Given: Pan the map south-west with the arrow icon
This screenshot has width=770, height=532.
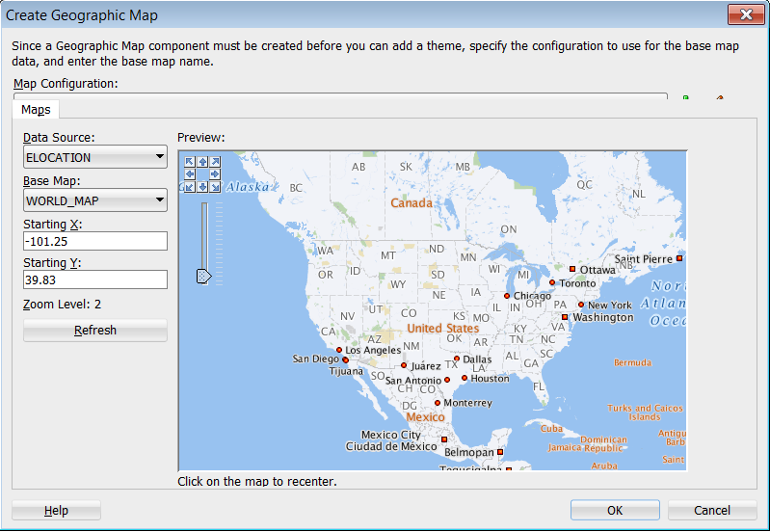Looking at the screenshot, I should click(x=190, y=187).
